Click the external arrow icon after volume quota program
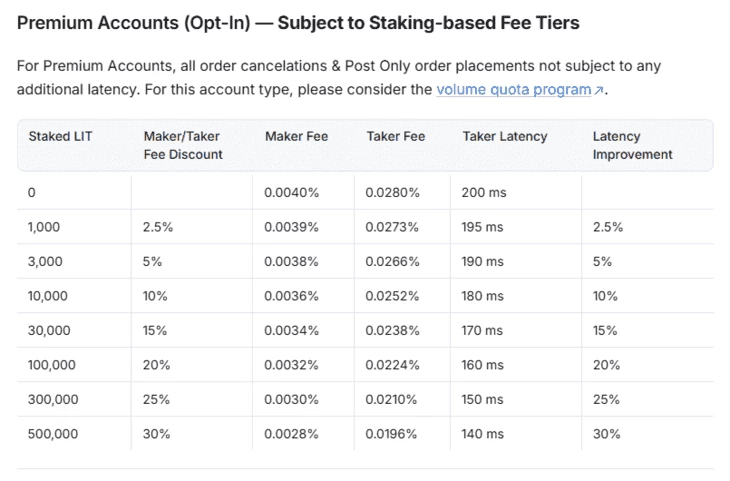Viewport: 730px width, 481px height. [599, 91]
